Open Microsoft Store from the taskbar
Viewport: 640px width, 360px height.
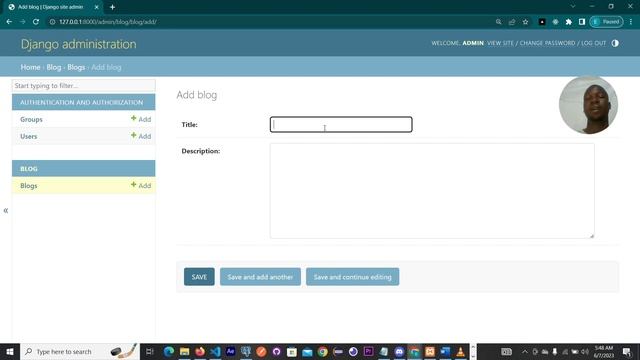click(x=291, y=351)
